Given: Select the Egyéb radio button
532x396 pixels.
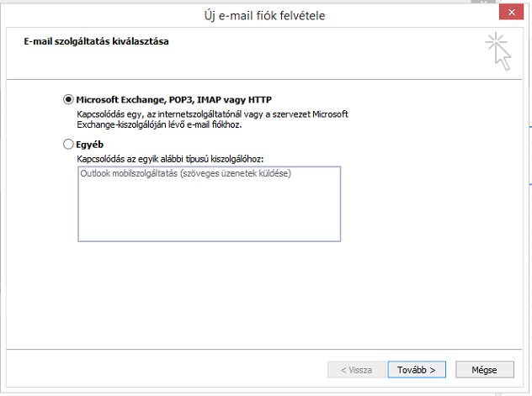Looking at the screenshot, I should pyautogui.click(x=68, y=145).
